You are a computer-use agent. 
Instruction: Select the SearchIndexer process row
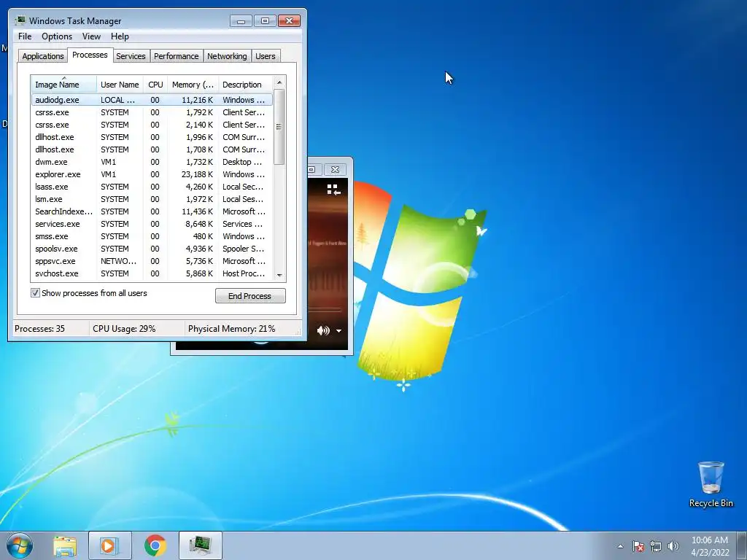[x=152, y=211]
